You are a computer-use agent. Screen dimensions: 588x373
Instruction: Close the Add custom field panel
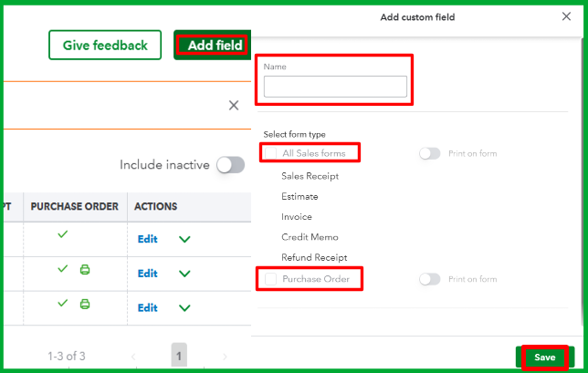(x=565, y=16)
